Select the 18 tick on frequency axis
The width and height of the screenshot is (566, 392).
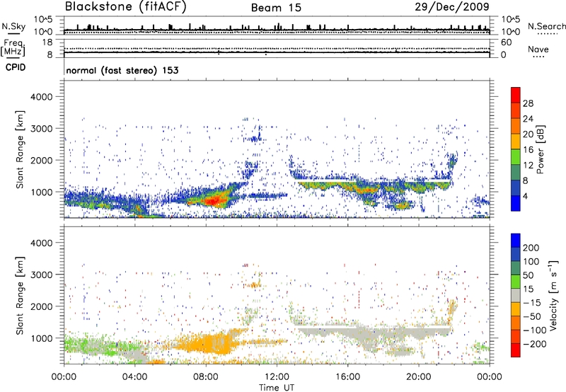pyautogui.click(x=47, y=42)
